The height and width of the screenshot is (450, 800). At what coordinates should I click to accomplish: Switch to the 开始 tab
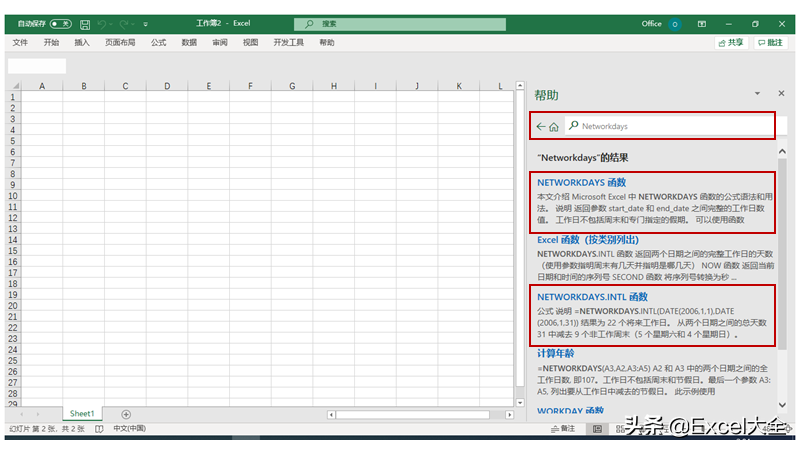point(51,42)
